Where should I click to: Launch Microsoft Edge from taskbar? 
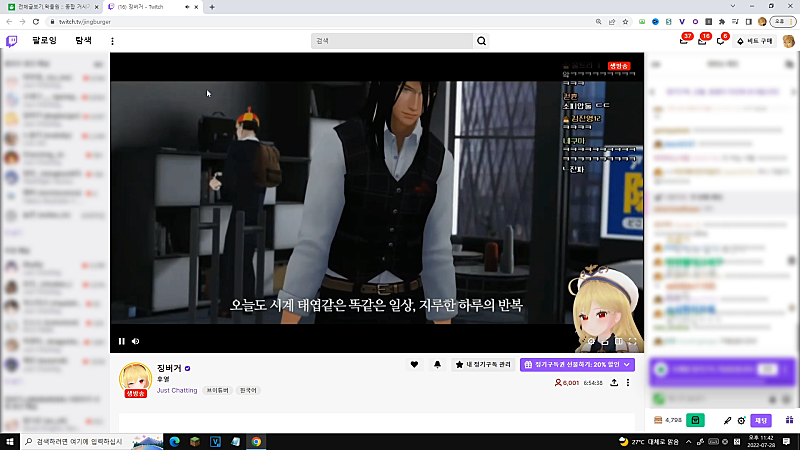click(174, 442)
